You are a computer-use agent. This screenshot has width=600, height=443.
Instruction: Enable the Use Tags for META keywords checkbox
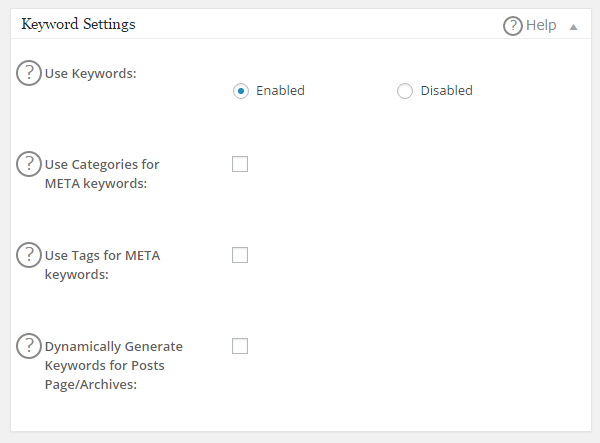click(240, 255)
